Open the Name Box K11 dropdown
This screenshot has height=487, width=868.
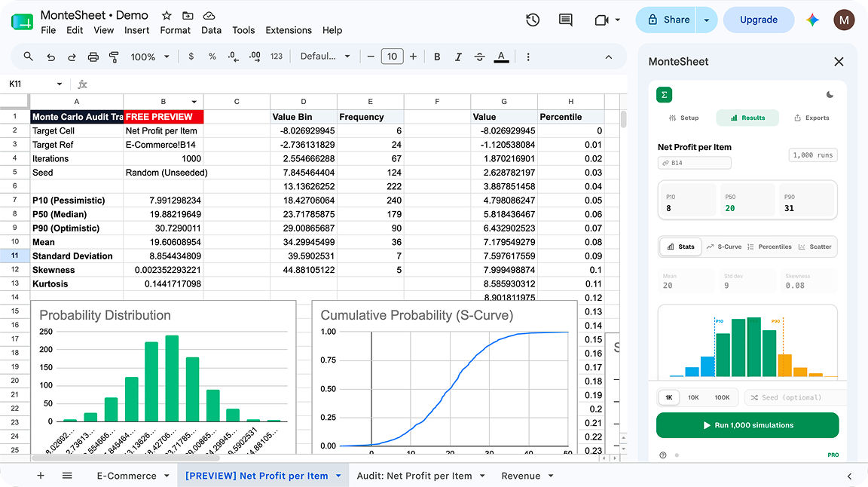pos(60,84)
